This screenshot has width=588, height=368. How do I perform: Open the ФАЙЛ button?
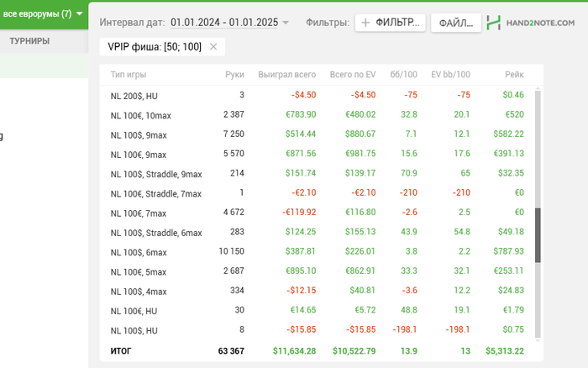456,23
